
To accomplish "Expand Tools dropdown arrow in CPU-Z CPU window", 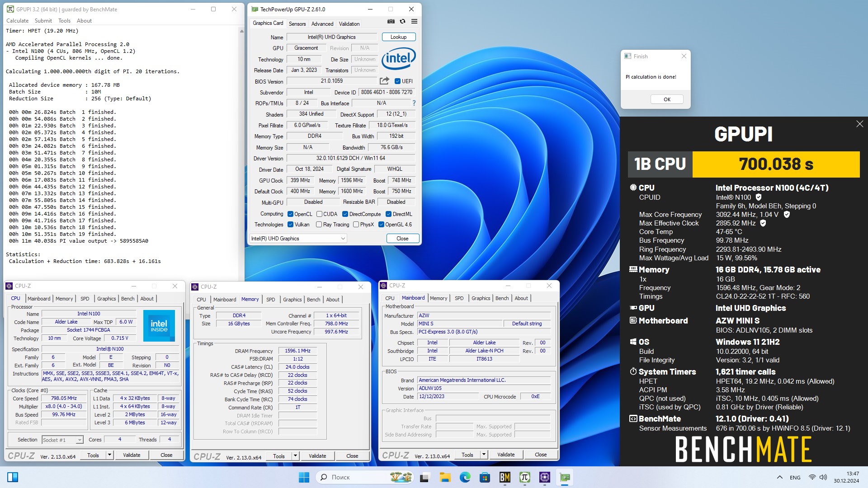I will [x=109, y=455].
